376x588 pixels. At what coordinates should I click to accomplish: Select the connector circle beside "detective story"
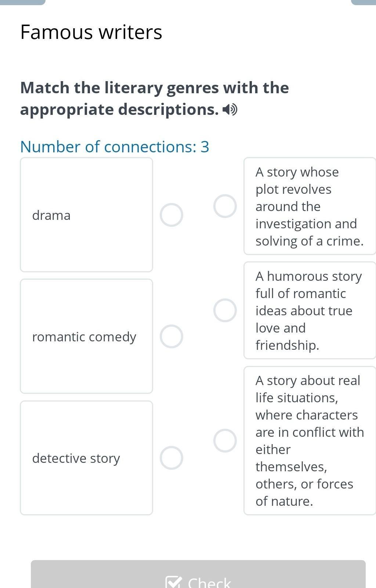[x=171, y=458]
